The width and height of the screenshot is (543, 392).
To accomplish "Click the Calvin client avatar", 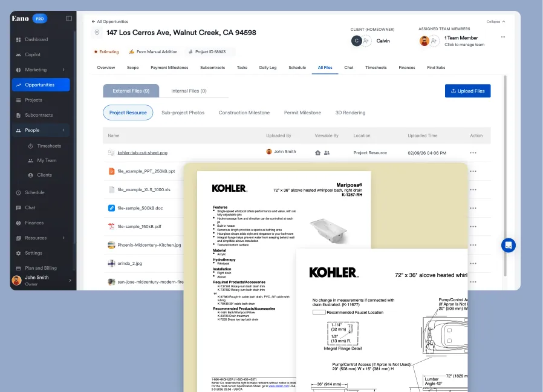I will pyautogui.click(x=356, y=41).
